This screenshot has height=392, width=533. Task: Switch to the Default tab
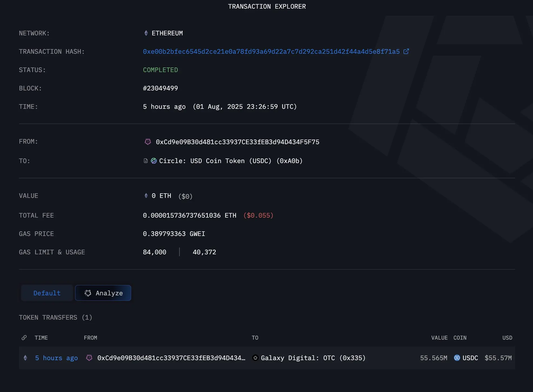click(x=47, y=293)
